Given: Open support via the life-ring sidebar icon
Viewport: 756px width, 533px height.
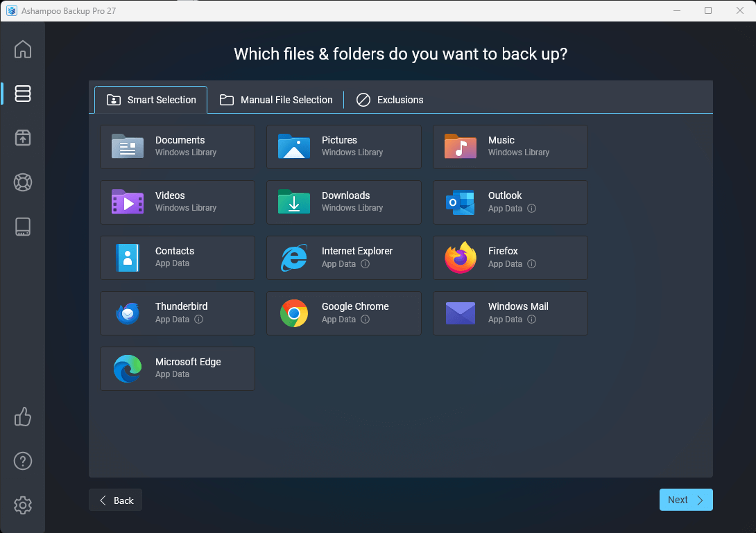Looking at the screenshot, I should coord(23,182).
